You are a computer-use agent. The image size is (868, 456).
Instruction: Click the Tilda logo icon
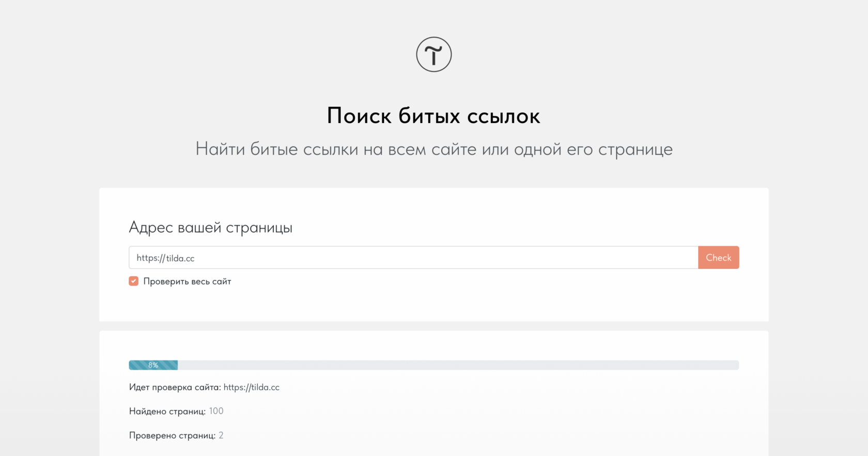434,54
